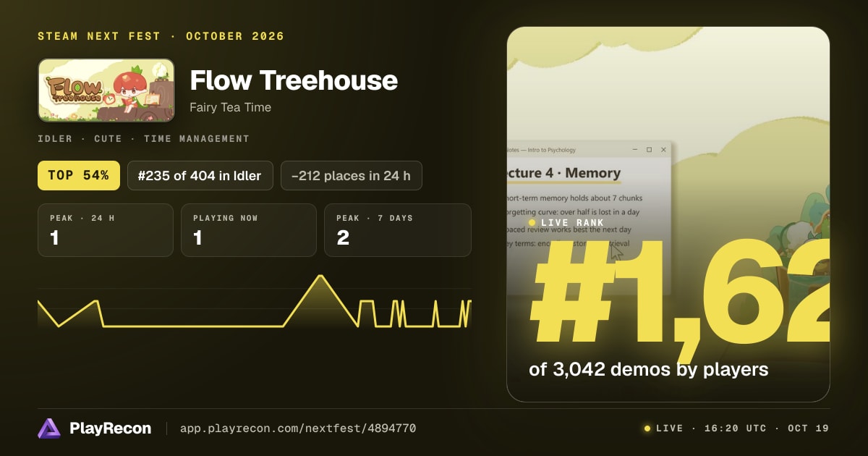The image size is (868, 456).
Task: Click the LIVE RANK label
Action: [572, 222]
